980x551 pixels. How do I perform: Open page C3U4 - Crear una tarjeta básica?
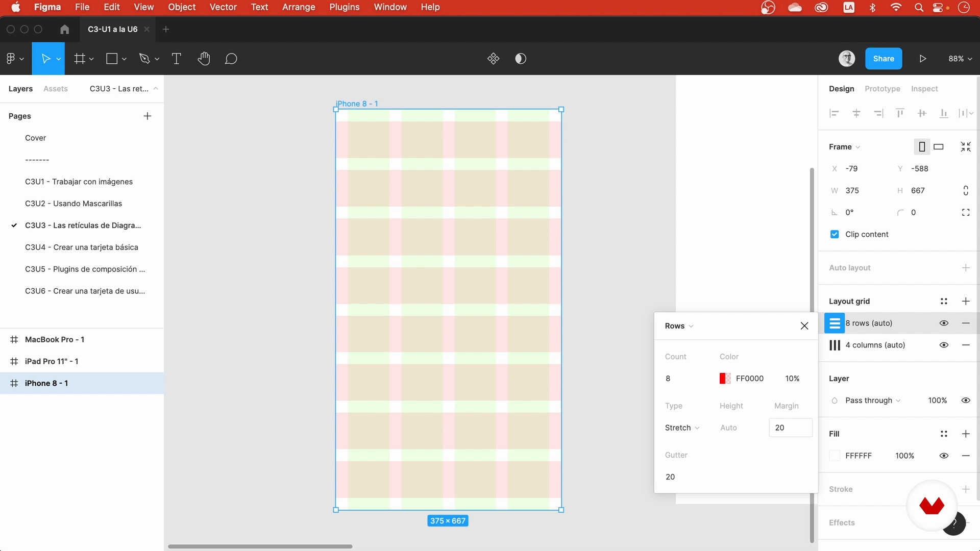82,247
